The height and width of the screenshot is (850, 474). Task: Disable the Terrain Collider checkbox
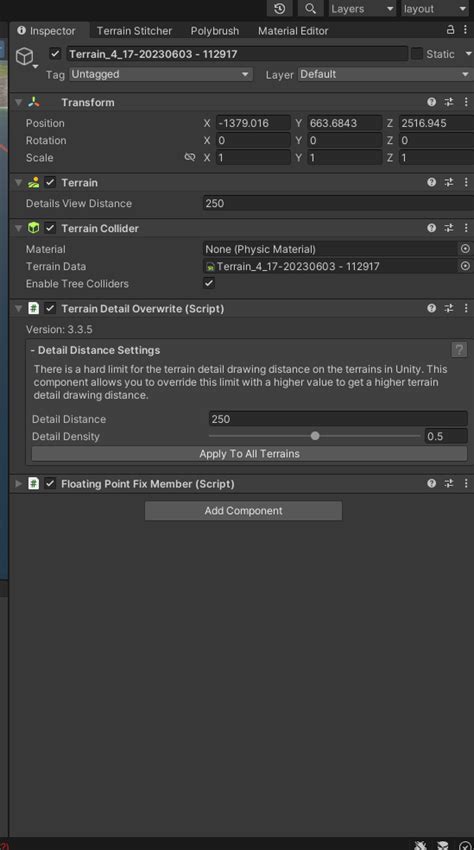(x=50, y=228)
